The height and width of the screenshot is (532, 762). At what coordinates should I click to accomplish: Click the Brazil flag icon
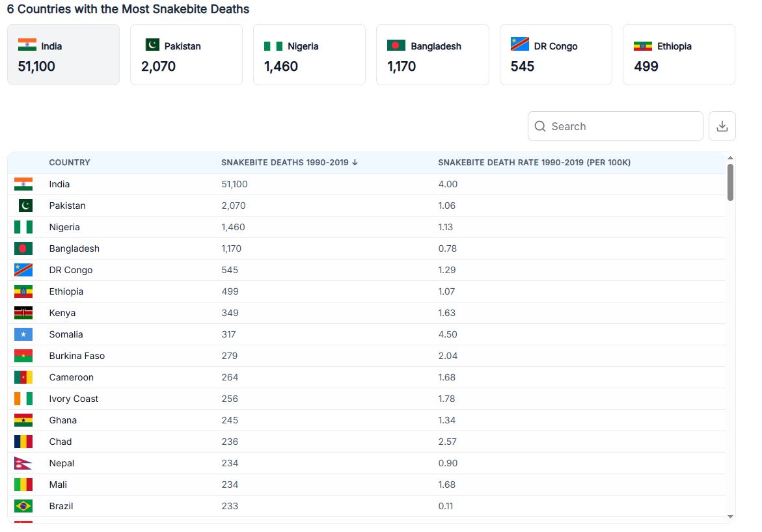coord(23,506)
